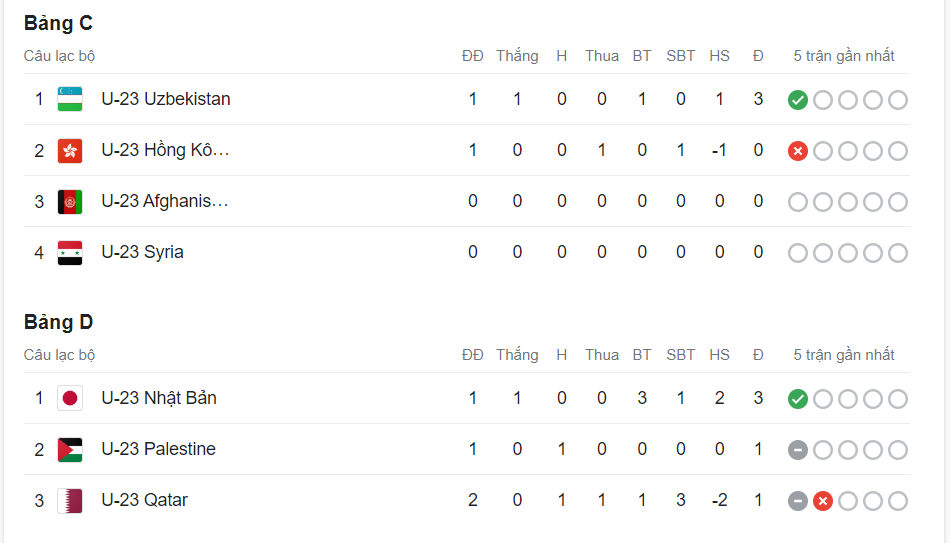Click the Bảng C group heading

coord(58,23)
